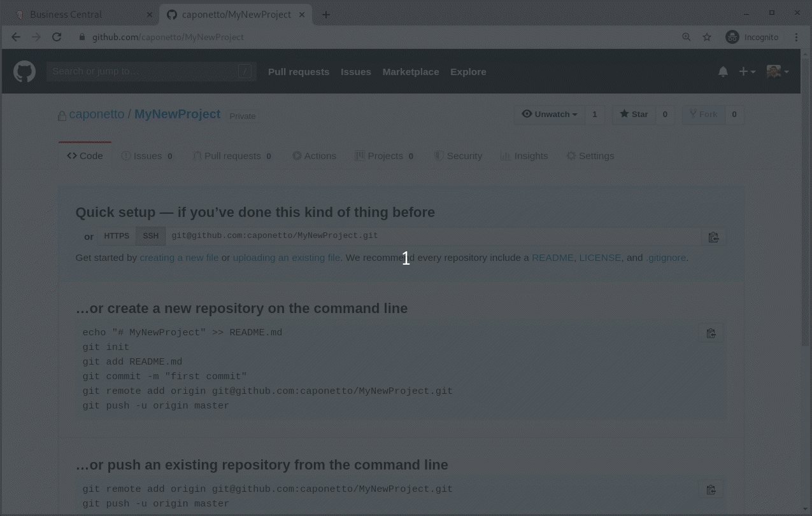Open the Chrome three-dot menu
Screen dimensions: 812x516
[796, 37]
